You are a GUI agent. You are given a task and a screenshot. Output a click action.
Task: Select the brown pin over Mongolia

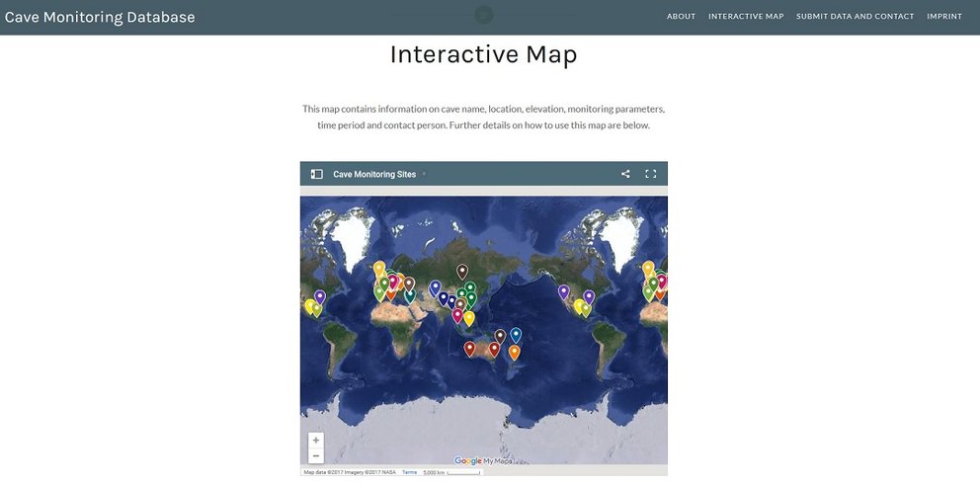[x=462, y=272]
